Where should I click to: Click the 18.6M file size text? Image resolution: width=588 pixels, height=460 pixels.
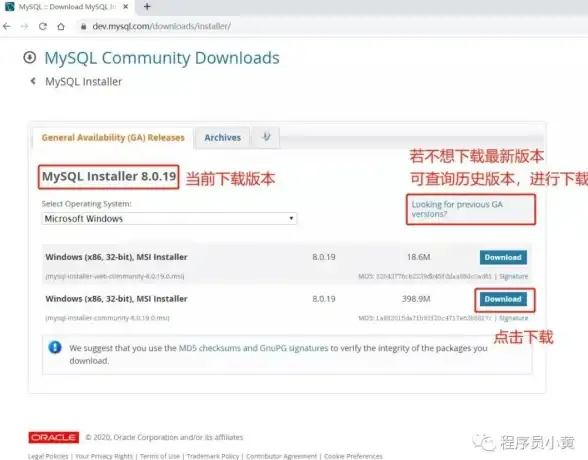pyautogui.click(x=418, y=257)
